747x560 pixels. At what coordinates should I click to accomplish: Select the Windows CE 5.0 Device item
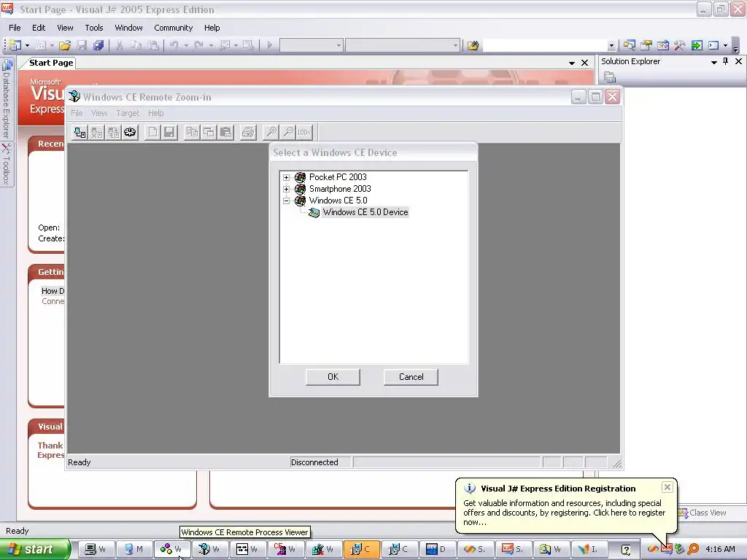click(x=365, y=212)
